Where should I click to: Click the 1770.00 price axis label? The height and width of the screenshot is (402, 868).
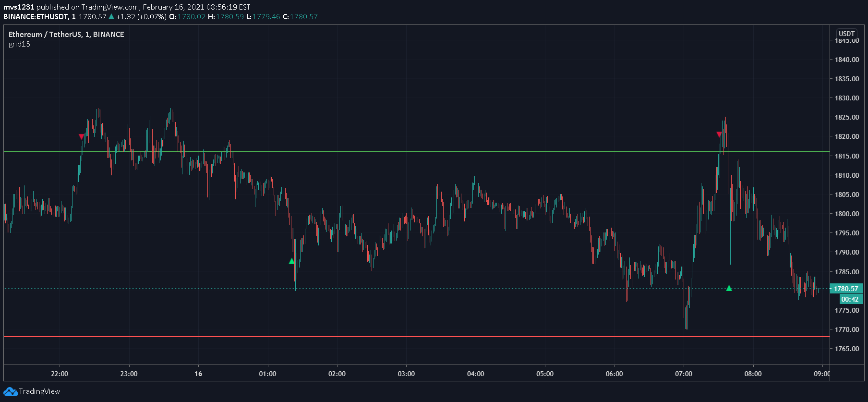(x=847, y=329)
